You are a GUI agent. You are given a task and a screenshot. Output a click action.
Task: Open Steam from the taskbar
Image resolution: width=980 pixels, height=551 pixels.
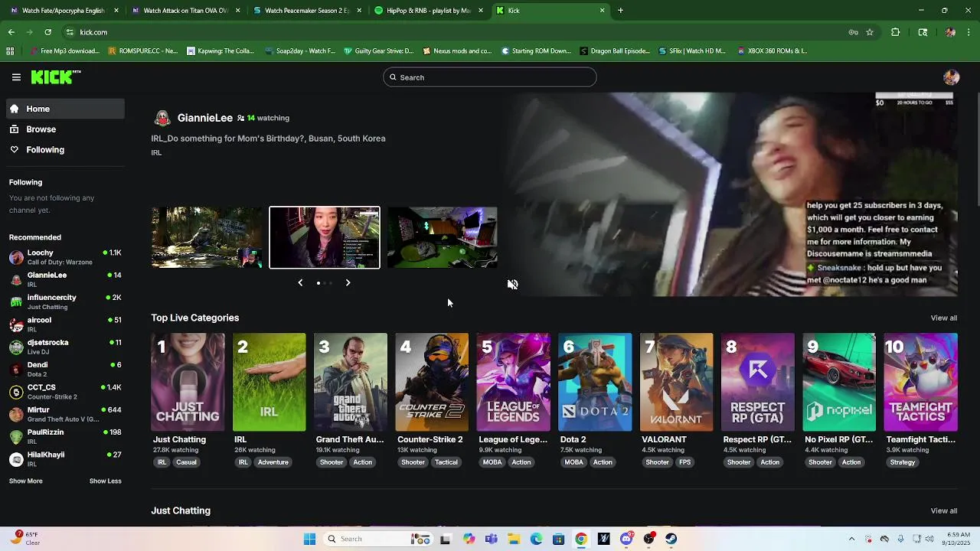pos(671,539)
